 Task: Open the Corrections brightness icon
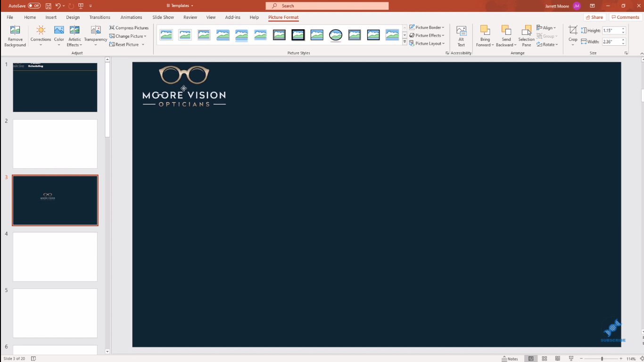click(41, 31)
